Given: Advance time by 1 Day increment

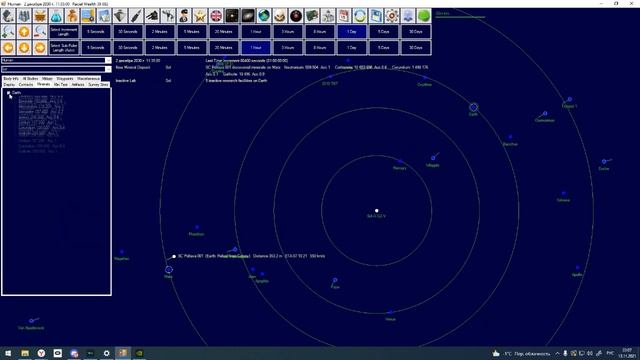Looking at the screenshot, I should coord(352,31).
